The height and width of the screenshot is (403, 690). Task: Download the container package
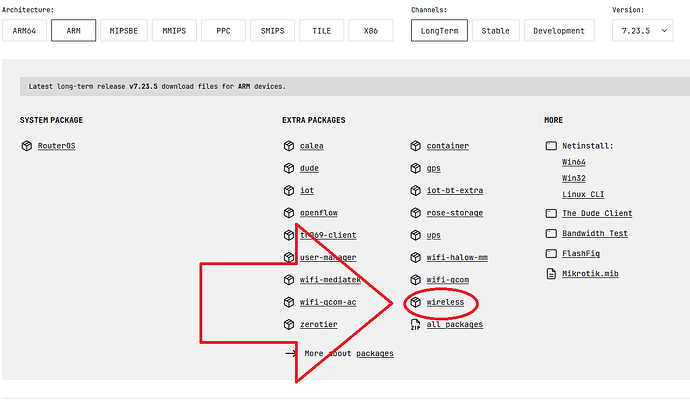(448, 146)
